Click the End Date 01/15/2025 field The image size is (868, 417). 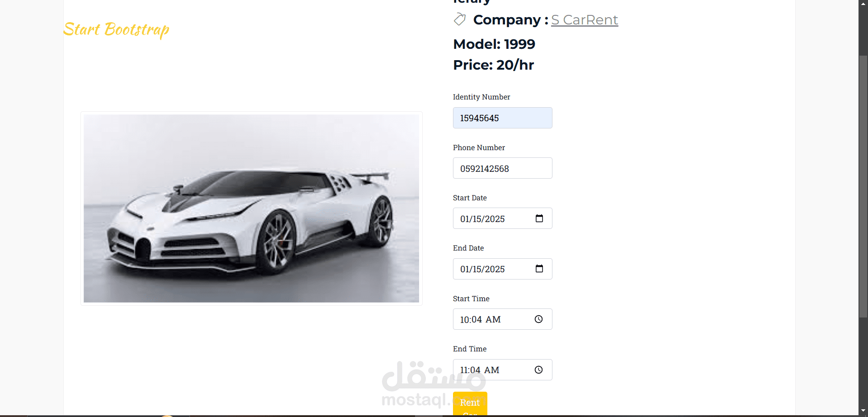tap(503, 269)
